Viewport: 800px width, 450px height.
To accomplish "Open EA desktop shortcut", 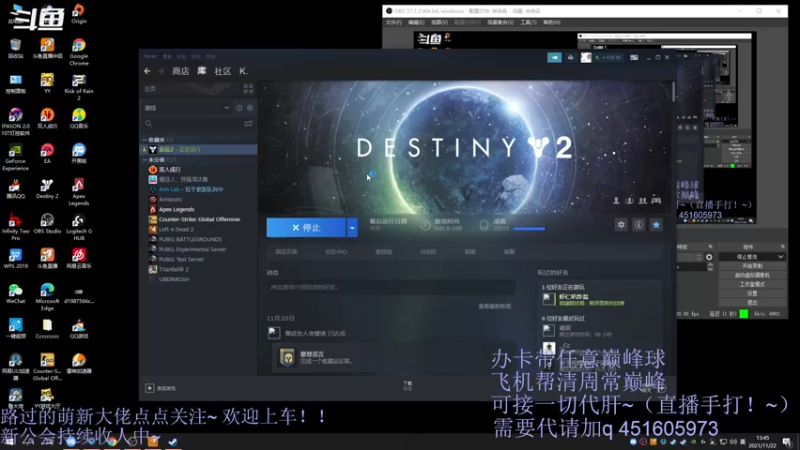I will pyautogui.click(x=47, y=153).
